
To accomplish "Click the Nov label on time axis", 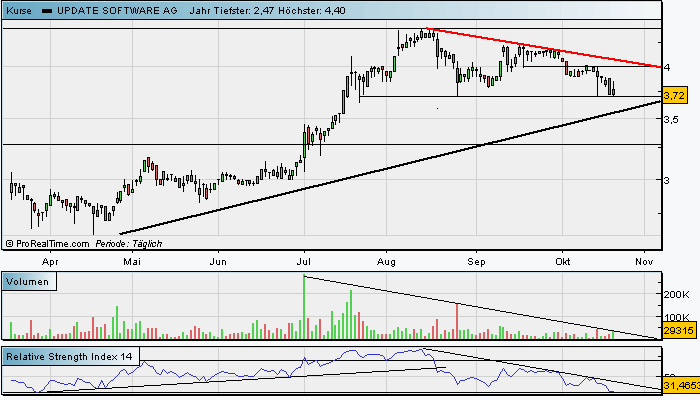I will 644,262.
